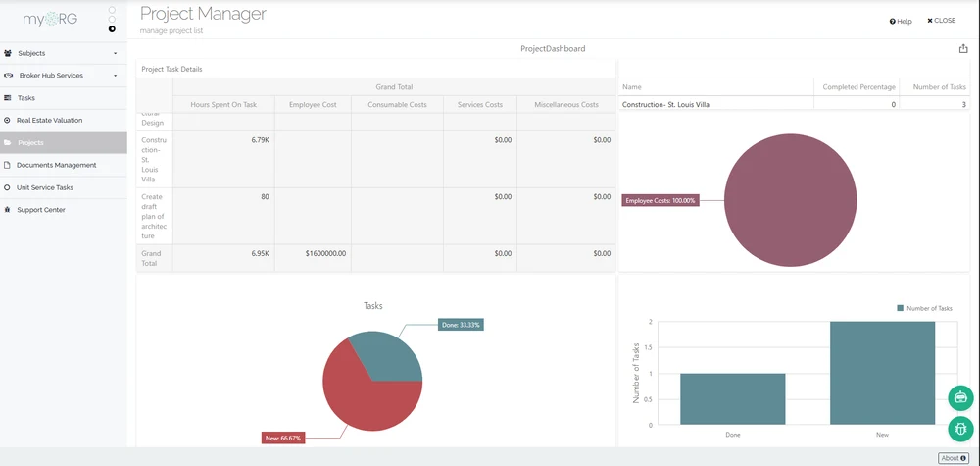
Task: Select the filled bottom sidebar radio dot
Action: tap(112, 28)
